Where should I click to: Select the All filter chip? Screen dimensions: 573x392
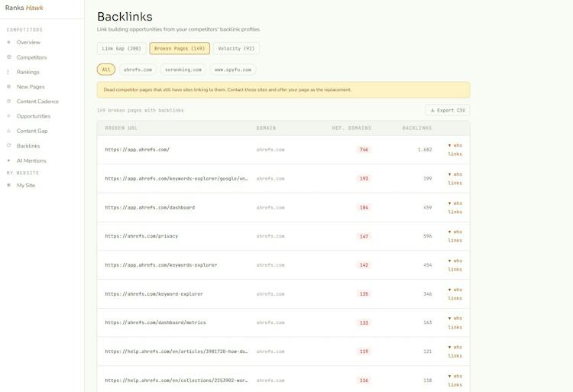point(106,70)
